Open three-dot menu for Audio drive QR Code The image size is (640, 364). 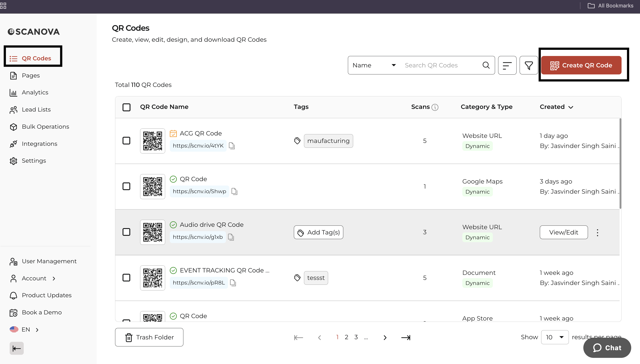597,232
